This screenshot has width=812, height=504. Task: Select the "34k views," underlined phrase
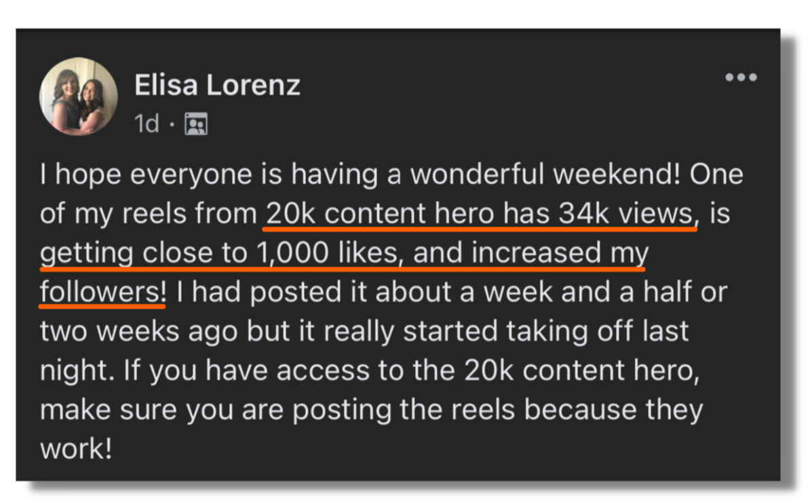[628, 213]
